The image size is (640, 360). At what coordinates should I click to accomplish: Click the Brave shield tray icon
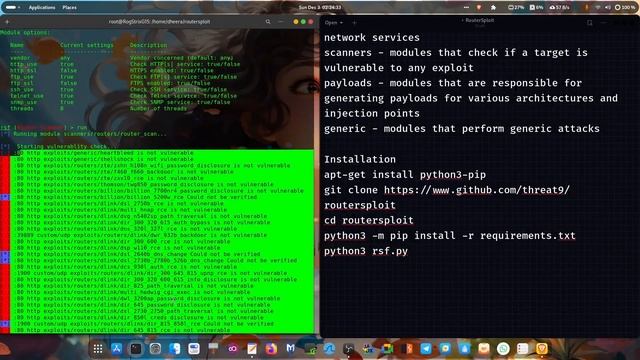pos(479,7)
